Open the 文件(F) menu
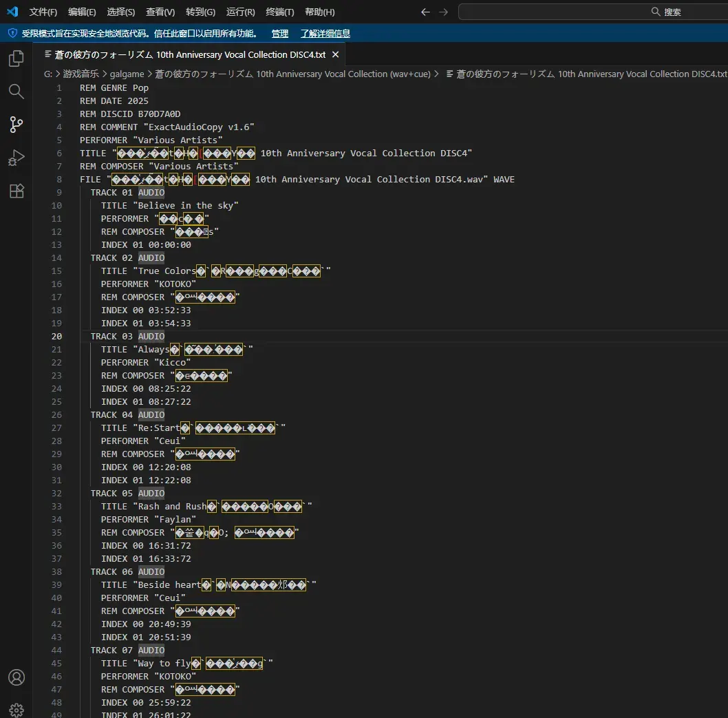Viewport: 728px width, 718px height. (43, 12)
